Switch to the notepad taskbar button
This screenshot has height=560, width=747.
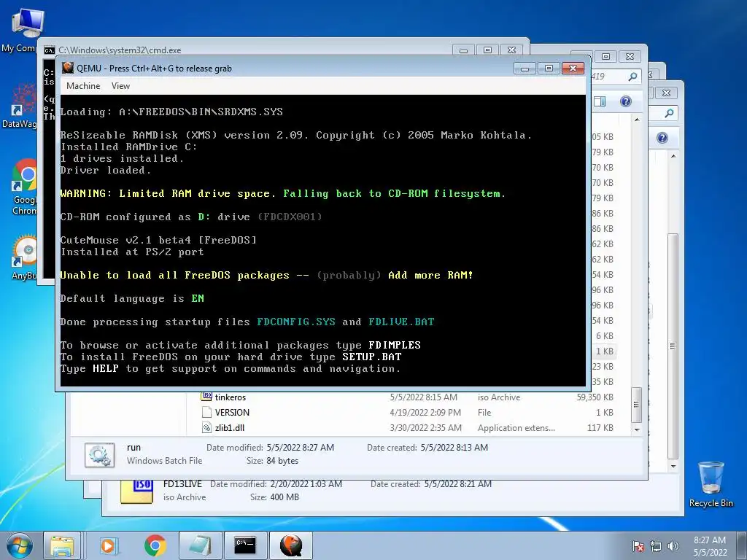coord(201,545)
